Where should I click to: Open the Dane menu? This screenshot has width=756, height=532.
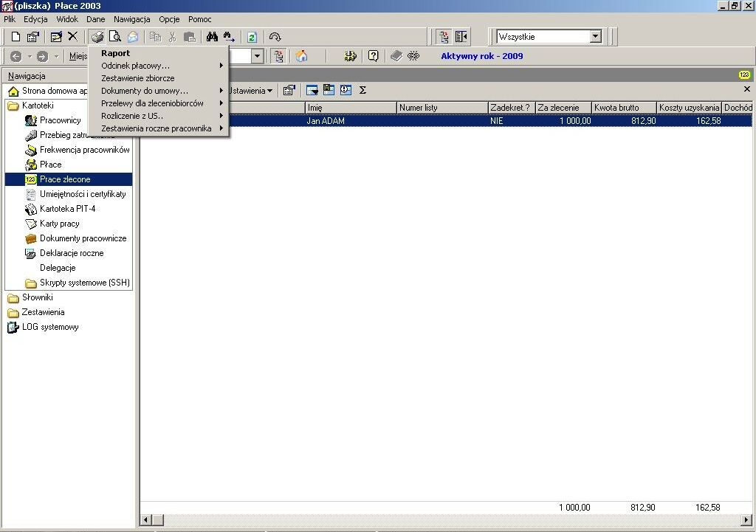(95, 19)
